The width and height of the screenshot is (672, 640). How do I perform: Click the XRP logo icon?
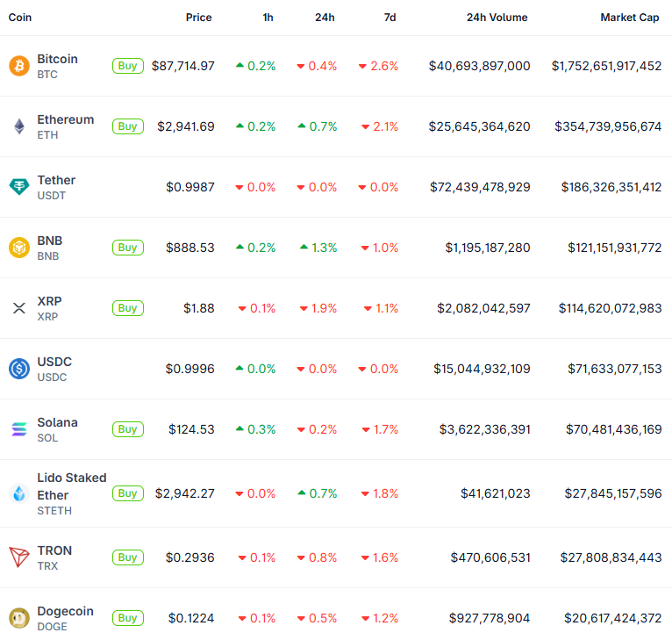coord(18,308)
